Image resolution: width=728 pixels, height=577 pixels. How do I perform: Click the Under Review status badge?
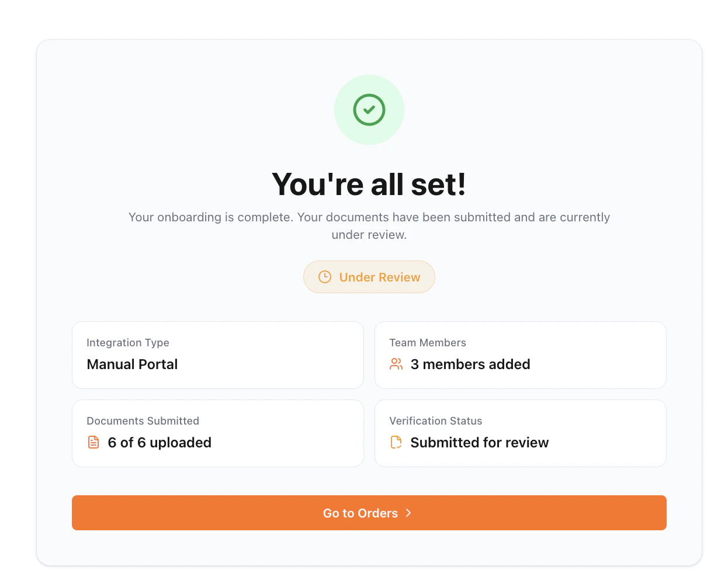point(369,277)
